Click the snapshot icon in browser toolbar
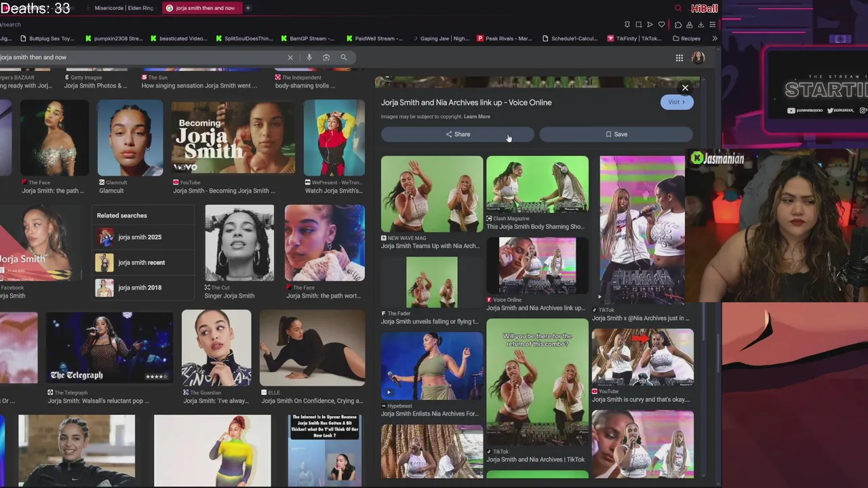 [638, 24]
